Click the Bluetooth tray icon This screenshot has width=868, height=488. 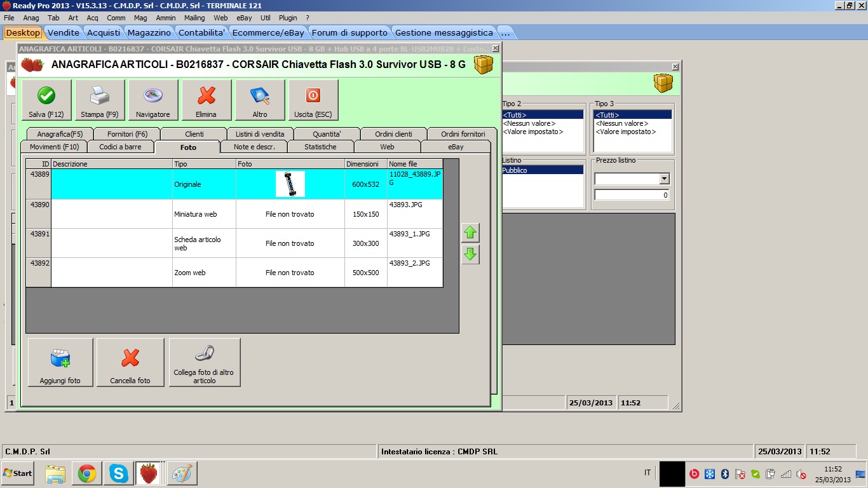point(724,473)
